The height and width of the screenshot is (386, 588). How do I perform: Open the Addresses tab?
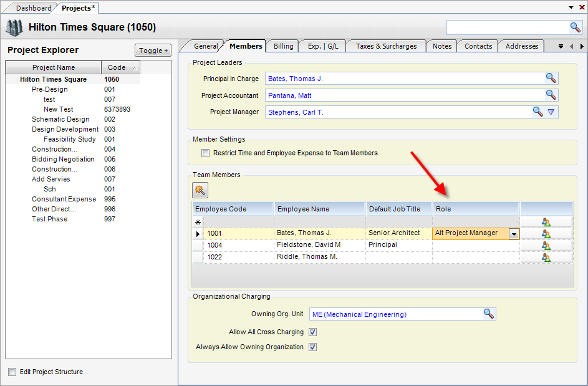pos(522,46)
